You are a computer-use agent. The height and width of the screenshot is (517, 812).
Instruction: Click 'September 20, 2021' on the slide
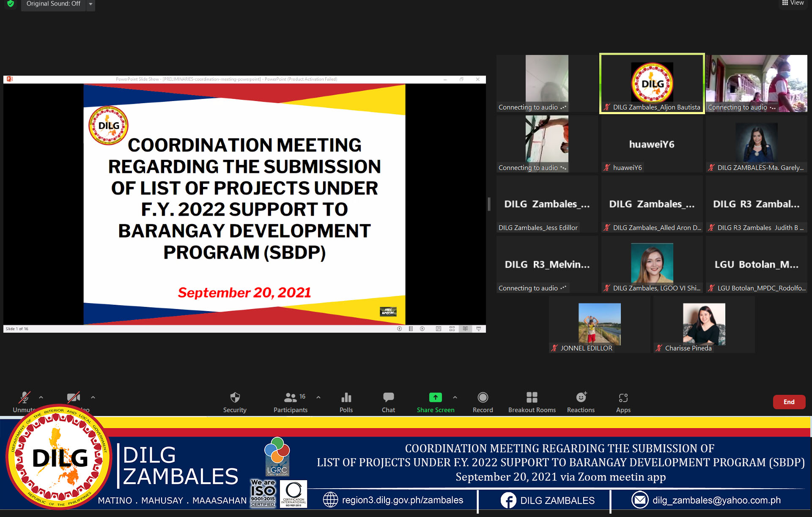244,293
